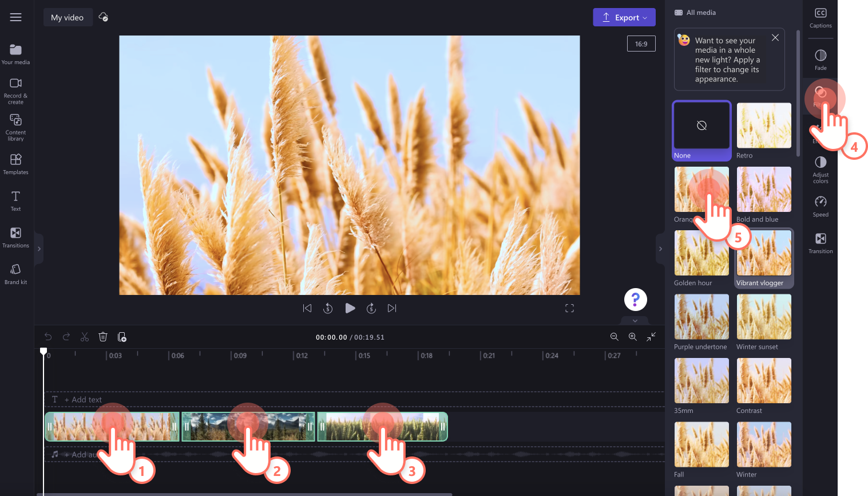Image resolution: width=868 pixels, height=496 pixels.
Task: Open the Fade tab
Action: pyautogui.click(x=821, y=60)
